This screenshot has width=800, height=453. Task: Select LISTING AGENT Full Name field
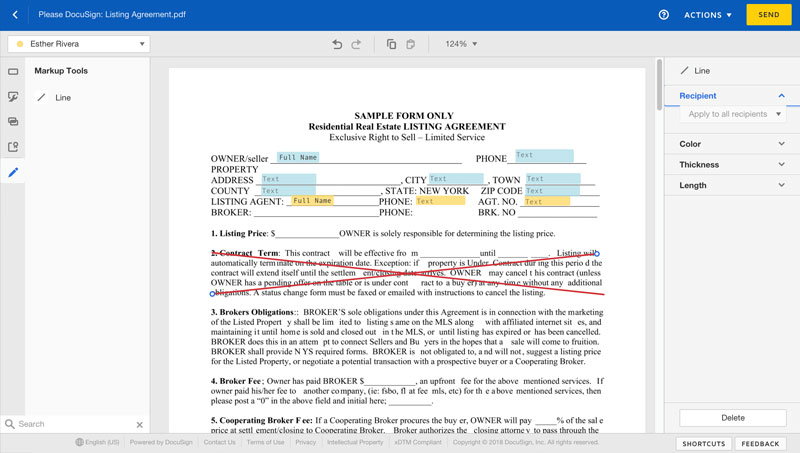coord(312,200)
